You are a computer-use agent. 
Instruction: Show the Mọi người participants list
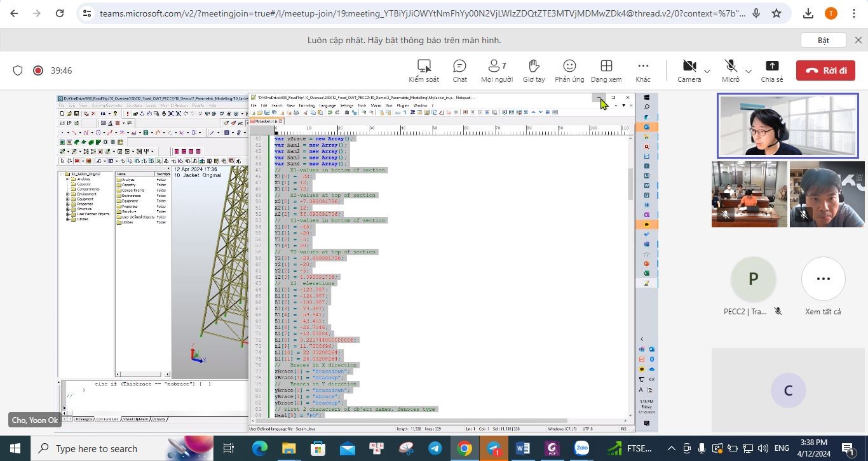(x=496, y=70)
